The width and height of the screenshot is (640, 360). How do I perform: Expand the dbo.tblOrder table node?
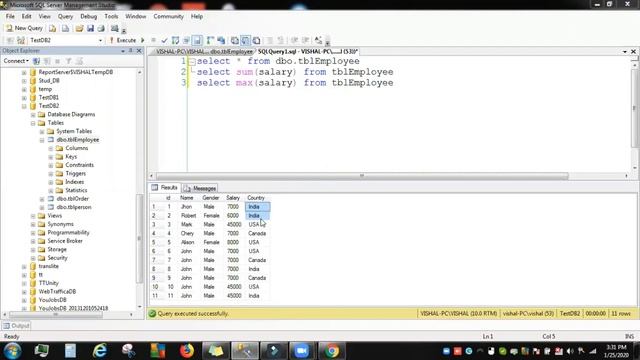tap(42, 199)
